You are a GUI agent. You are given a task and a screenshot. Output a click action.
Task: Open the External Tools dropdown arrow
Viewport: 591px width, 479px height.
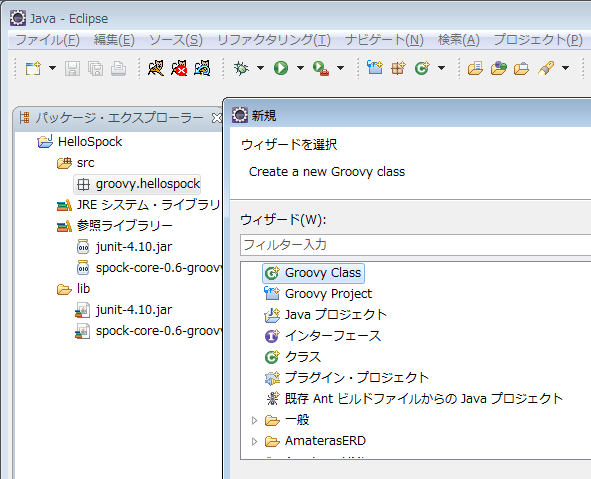[340, 68]
